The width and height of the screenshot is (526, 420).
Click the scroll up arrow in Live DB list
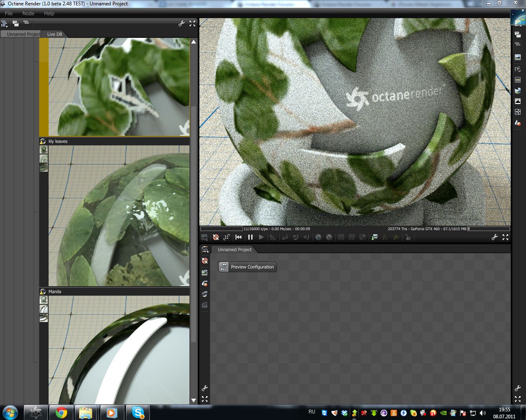tap(194, 42)
